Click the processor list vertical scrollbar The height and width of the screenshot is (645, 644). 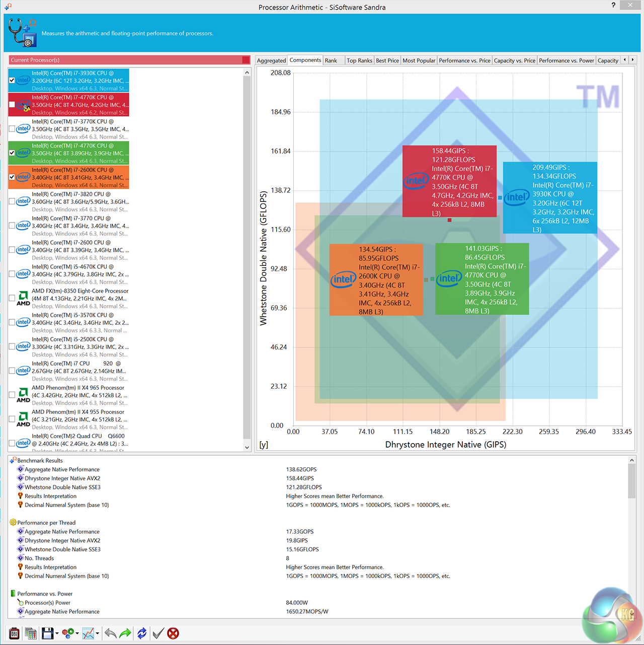(247, 260)
